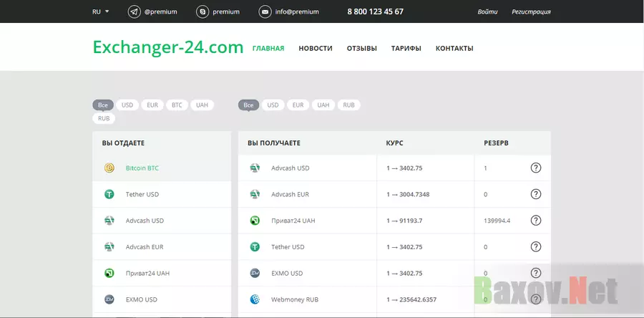Click the Advcash USD icon in receive list

pos(255,168)
